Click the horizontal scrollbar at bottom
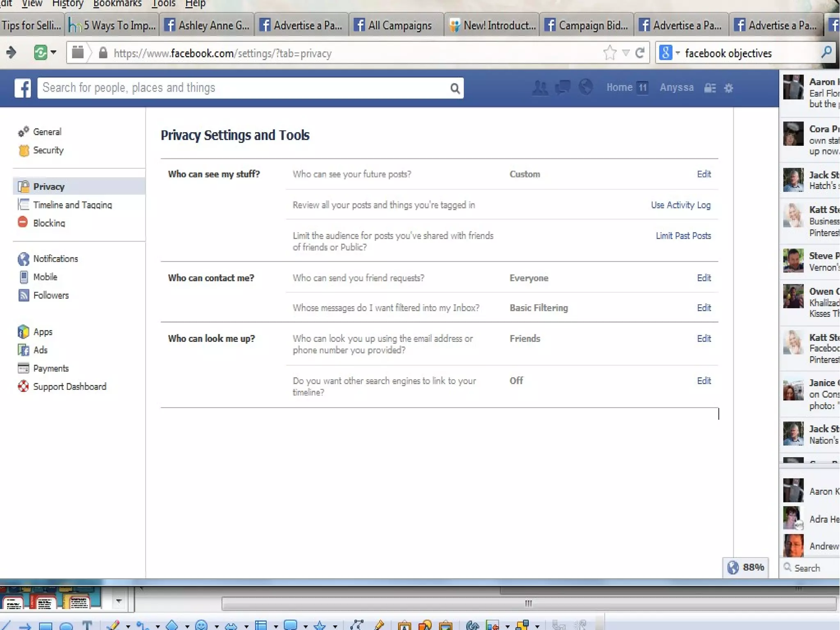 tap(528, 603)
